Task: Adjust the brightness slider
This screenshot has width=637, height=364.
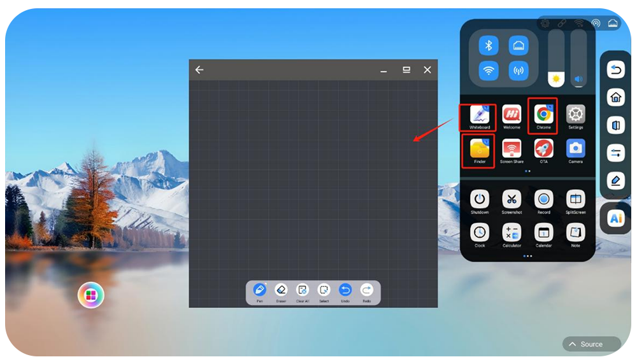Action: coord(556,59)
